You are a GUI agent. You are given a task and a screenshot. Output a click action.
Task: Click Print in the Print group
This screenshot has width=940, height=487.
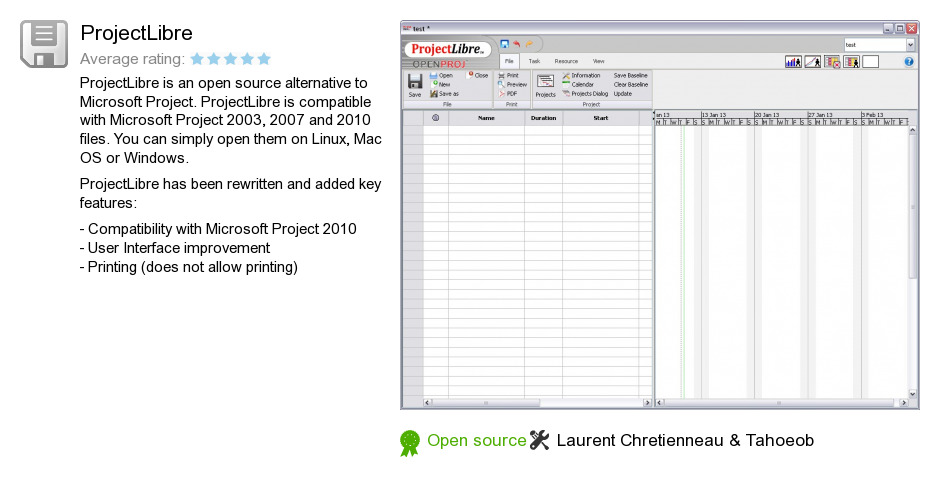pos(508,76)
